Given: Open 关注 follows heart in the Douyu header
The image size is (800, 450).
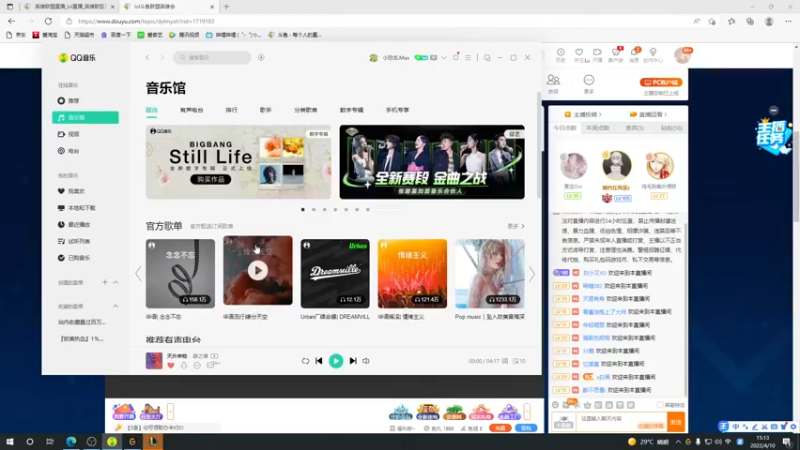Looking at the screenshot, I should coord(579,55).
